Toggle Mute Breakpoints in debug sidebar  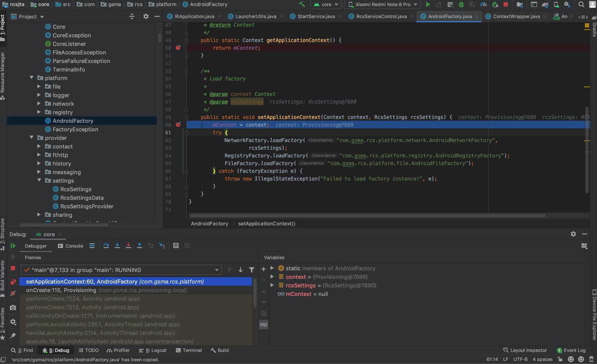[x=13, y=294]
